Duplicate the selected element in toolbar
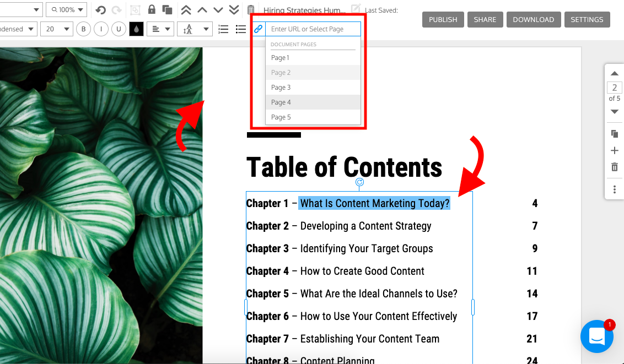Image resolution: width=624 pixels, height=364 pixels. [x=167, y=10]
